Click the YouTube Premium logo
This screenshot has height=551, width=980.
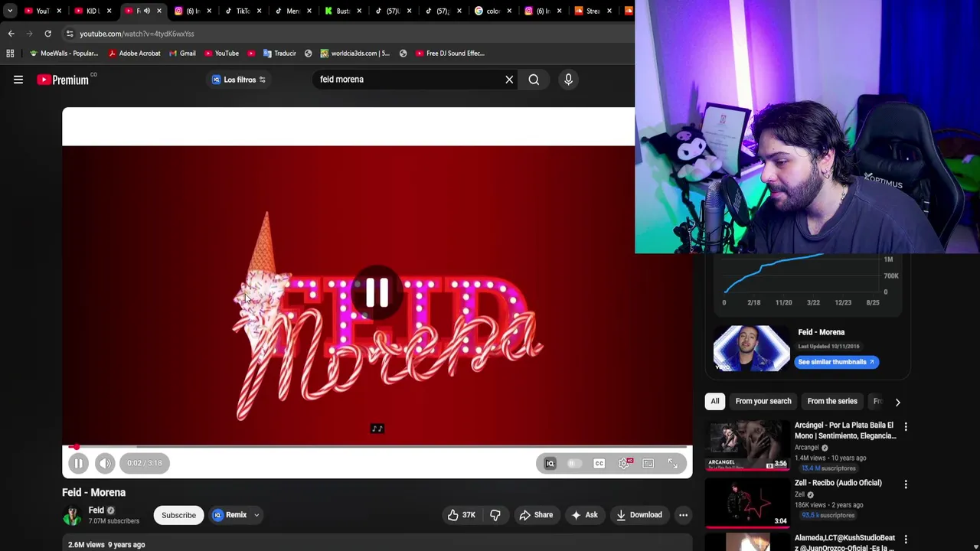[63, 80]
